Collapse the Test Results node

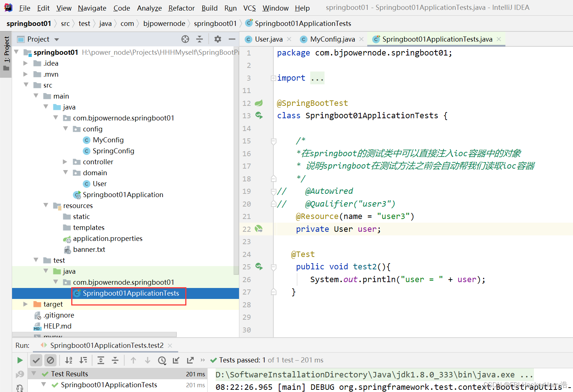point(34,373)
